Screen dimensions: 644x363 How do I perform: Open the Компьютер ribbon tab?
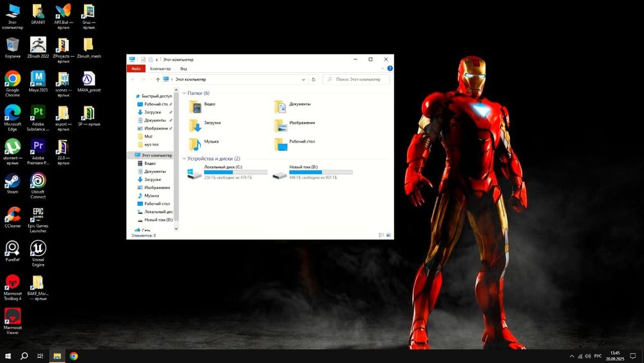[160, 68]
